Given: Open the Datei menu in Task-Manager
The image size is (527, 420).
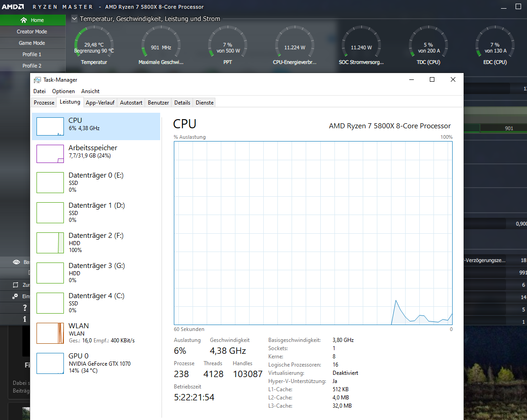Looking at the screenshot, I should click(x=39, y=91).
